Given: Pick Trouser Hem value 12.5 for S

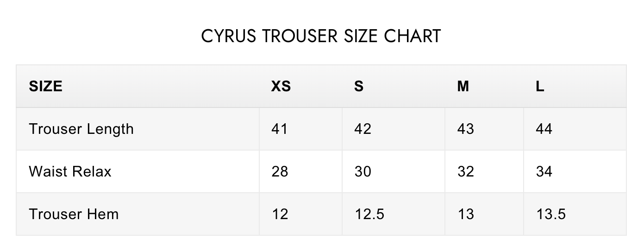Looking at the screenshot, I should [369, 214].
